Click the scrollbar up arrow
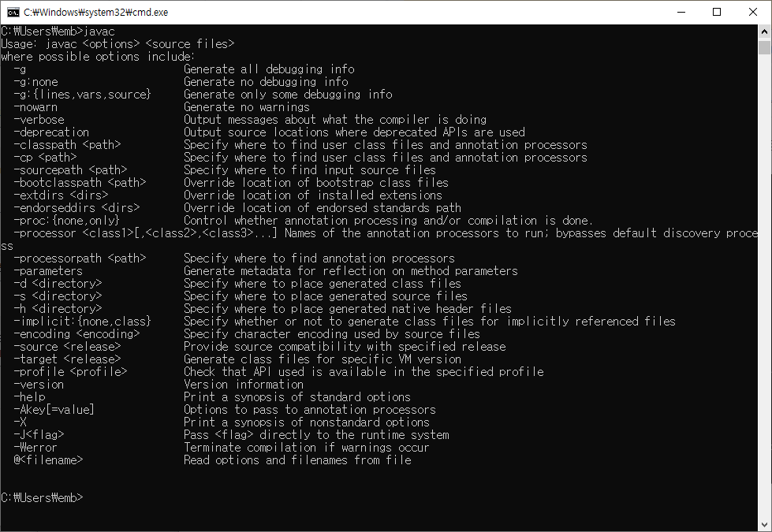This screenshot has height=532, width=772. pyautogui.click(x=764, y=32)
